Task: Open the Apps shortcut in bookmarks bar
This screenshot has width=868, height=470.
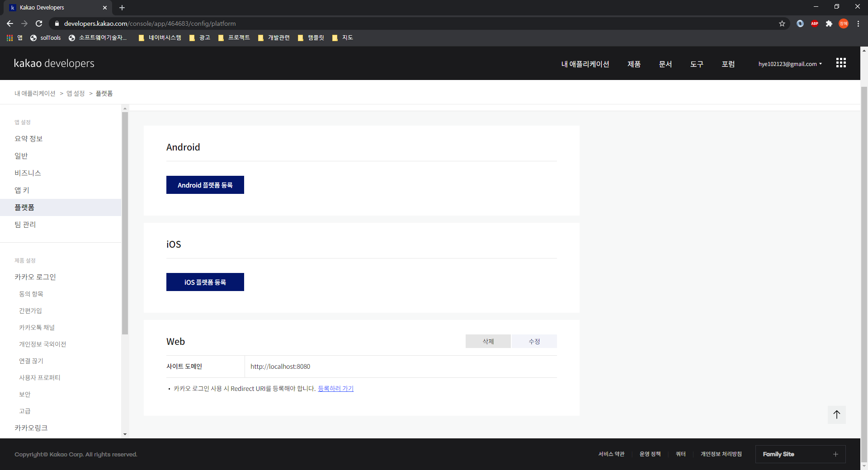Action: [14, 38]
